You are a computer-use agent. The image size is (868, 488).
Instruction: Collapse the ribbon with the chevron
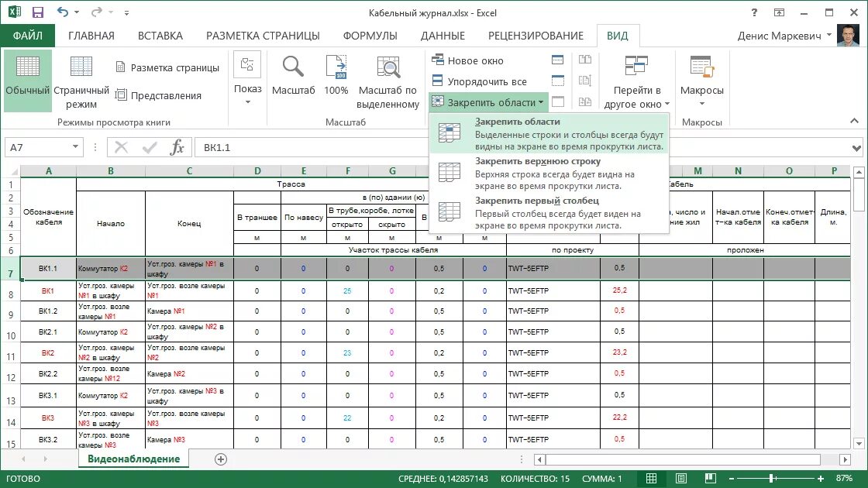point(854,121)
